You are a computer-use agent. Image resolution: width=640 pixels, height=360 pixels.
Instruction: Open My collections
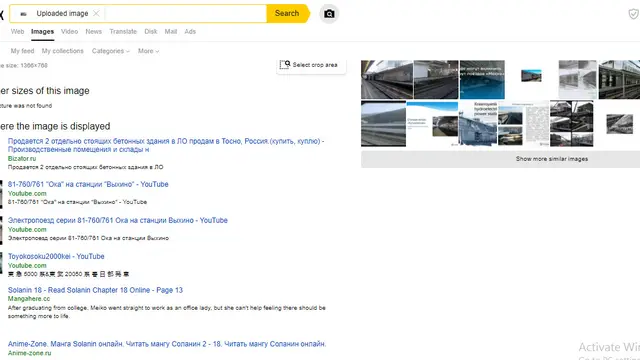pos(62,51)
